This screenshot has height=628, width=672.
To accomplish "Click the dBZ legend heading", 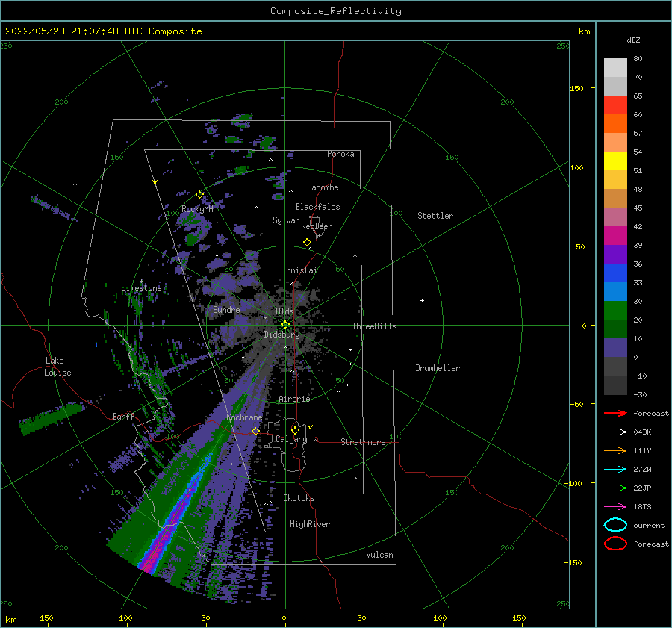I will pyautogui.click(x=633, y=40).
